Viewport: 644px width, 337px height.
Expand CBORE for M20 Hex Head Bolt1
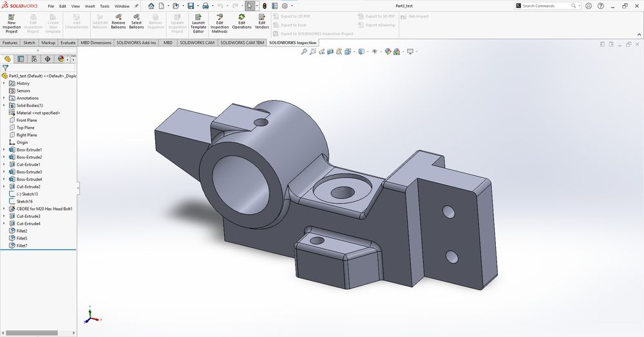tap(4, 209)
